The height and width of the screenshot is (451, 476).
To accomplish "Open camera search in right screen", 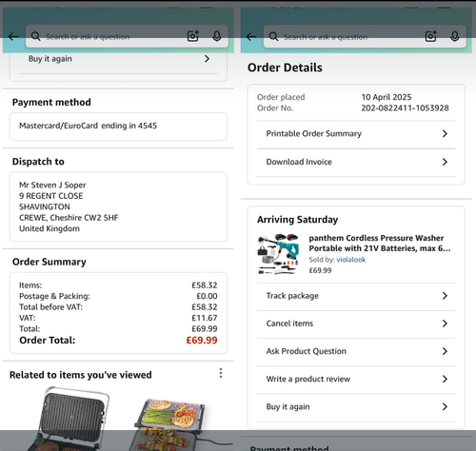I will click(x=431, y=36).
